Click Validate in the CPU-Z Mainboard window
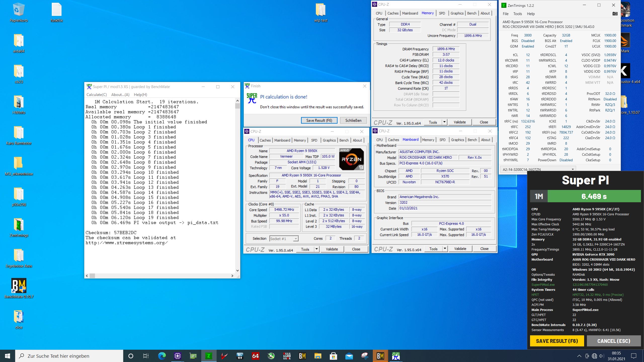 point(460,249)
